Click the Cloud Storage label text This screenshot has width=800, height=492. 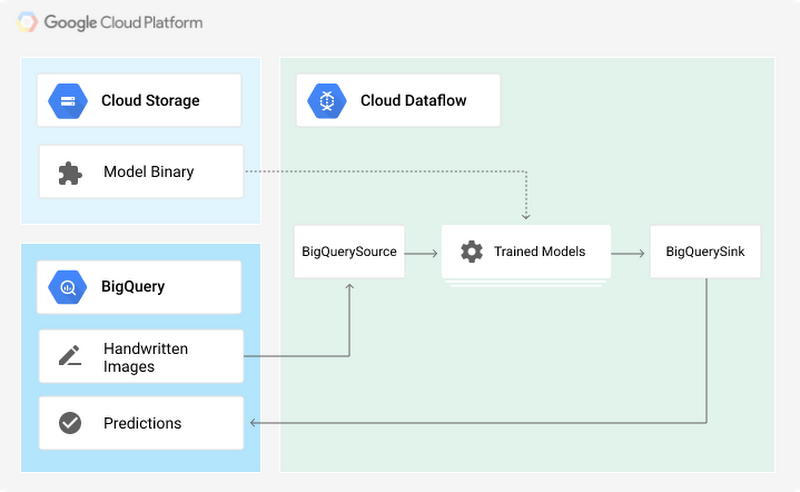click(151, 101)
